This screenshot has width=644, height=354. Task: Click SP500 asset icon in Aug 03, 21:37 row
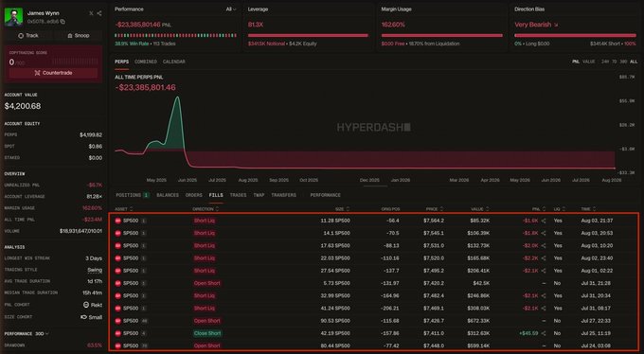coord(117,221)
